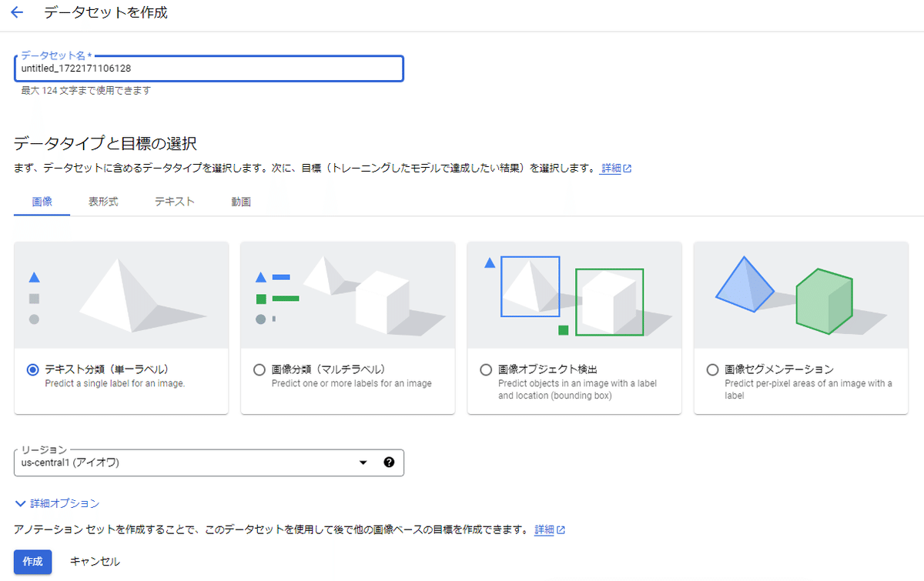This screenshot has width=924, height=581.
Task: Click the external link icon beside the first 詳細 link
Action: coord(628,169)
